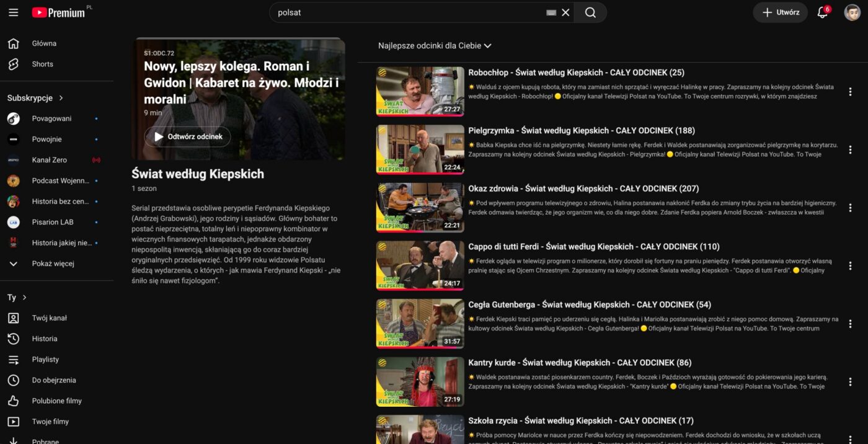Open the Pielgrzymka episode (188) title
Image resolution: width=868 pixels, height=444 pixels.
[x=582, y=130]
